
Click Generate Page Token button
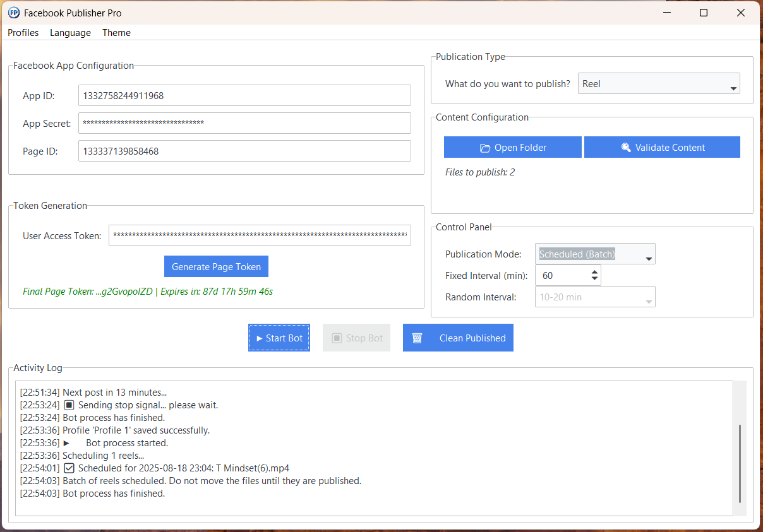click(x=216, y=266)
